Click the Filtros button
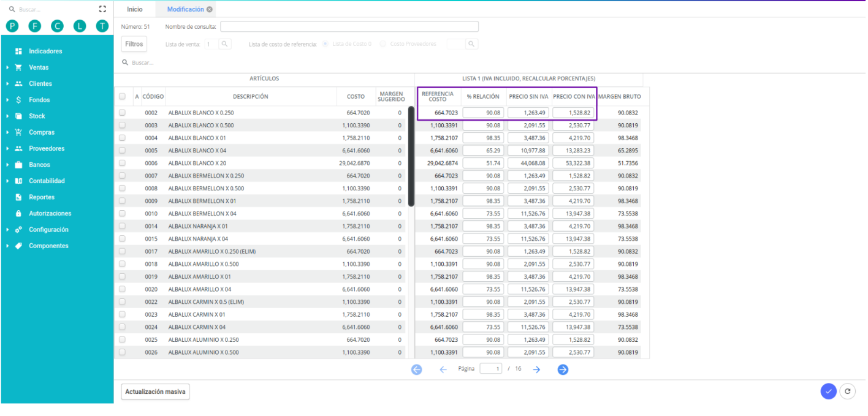 (134, 44)
